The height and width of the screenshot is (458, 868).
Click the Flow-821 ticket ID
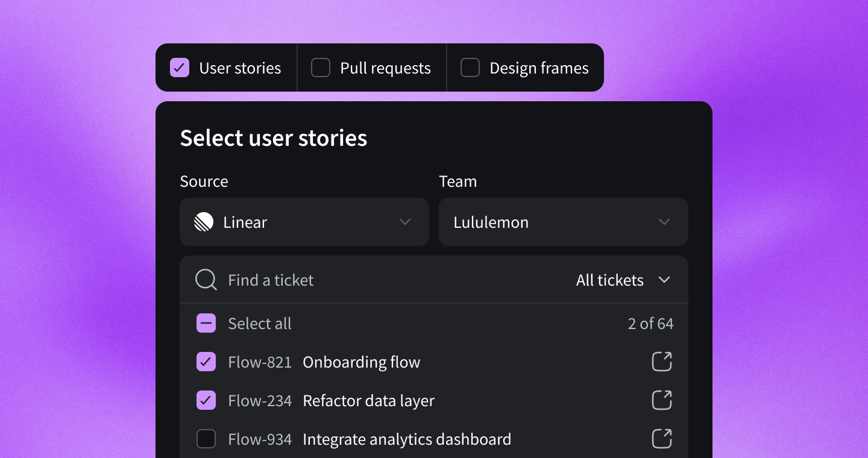(x=260, y=362)
